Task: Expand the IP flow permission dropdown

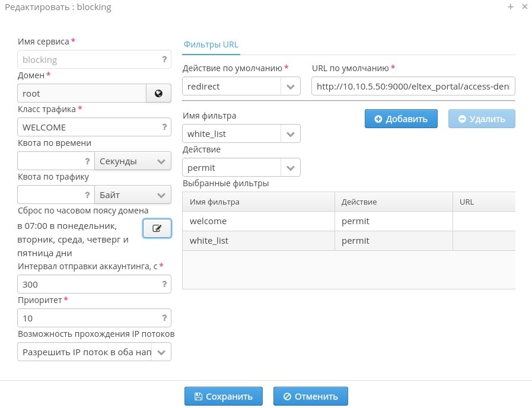Action: pyautogui.click(x=162, y=352)
